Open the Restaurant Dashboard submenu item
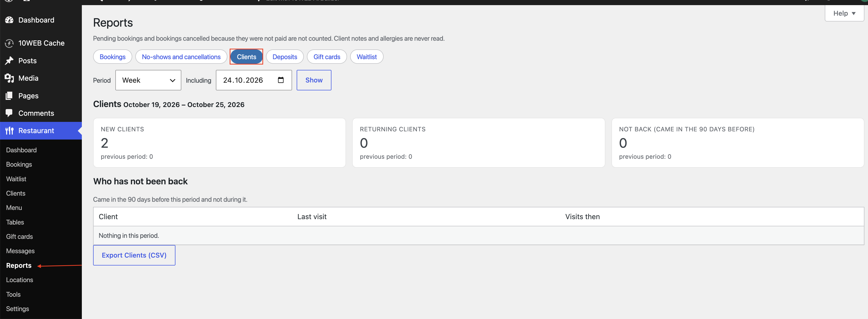868x319 pixels. pos(21,150)
